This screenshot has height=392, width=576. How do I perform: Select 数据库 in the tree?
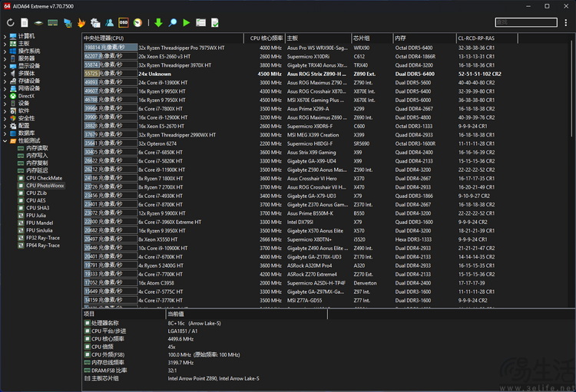click(26, 133)
